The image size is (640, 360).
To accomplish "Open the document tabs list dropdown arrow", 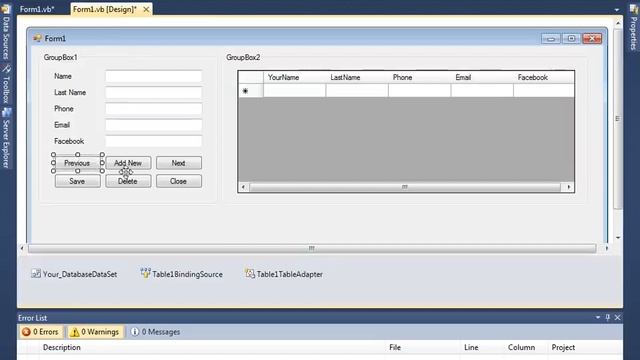I will point(617,9).
